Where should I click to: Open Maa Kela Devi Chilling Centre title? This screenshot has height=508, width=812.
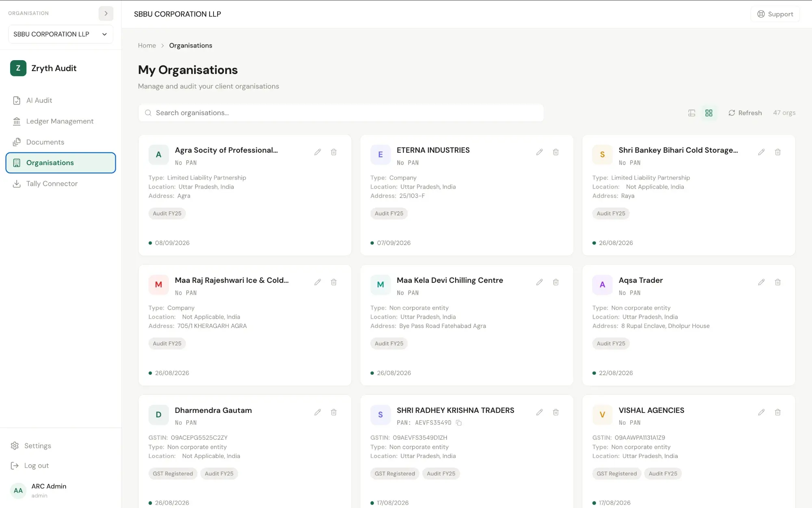[450, 280]
